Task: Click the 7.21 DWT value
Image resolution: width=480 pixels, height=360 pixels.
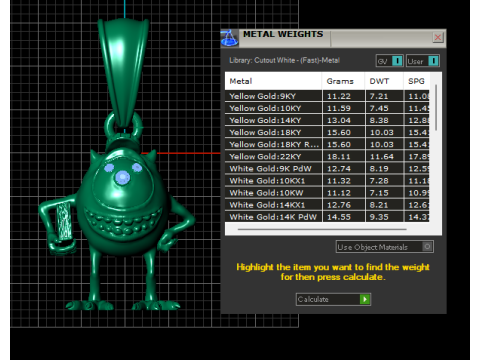Action: tap(379, 96)
